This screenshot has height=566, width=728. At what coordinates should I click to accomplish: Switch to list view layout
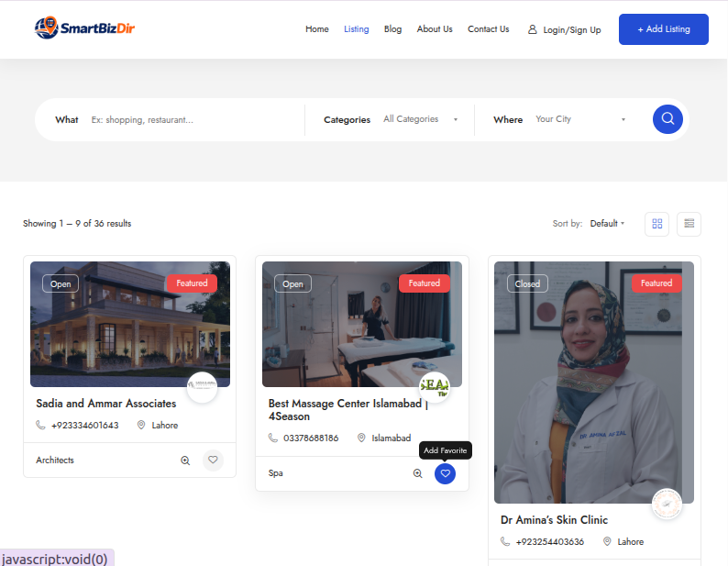(689, 224)
